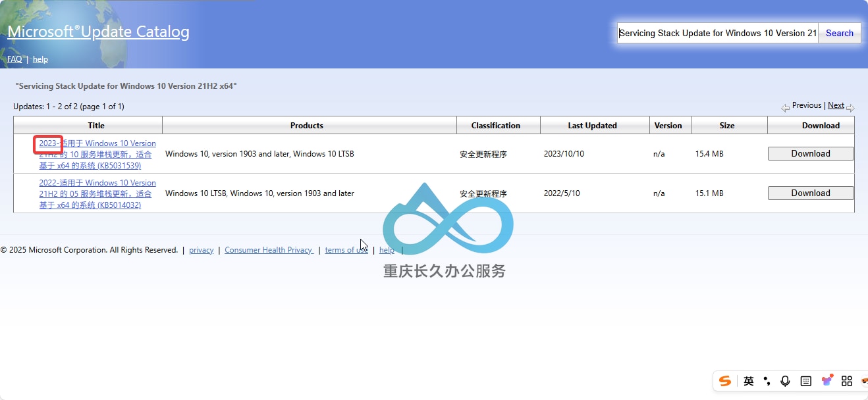Sort results by the Size column
The width and height of the screenshot is (868, 400).
tap(727, 126)
